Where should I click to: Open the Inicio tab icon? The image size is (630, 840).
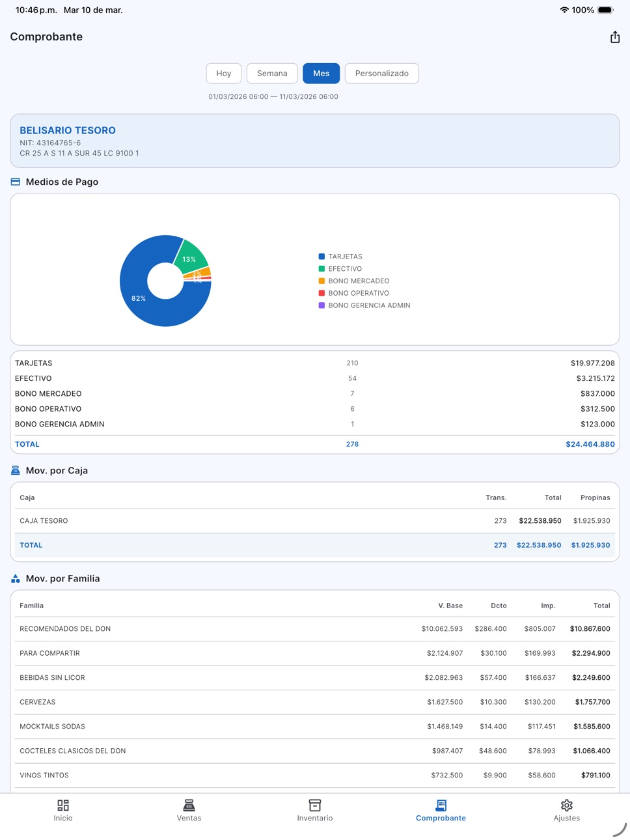coord(63,805)
